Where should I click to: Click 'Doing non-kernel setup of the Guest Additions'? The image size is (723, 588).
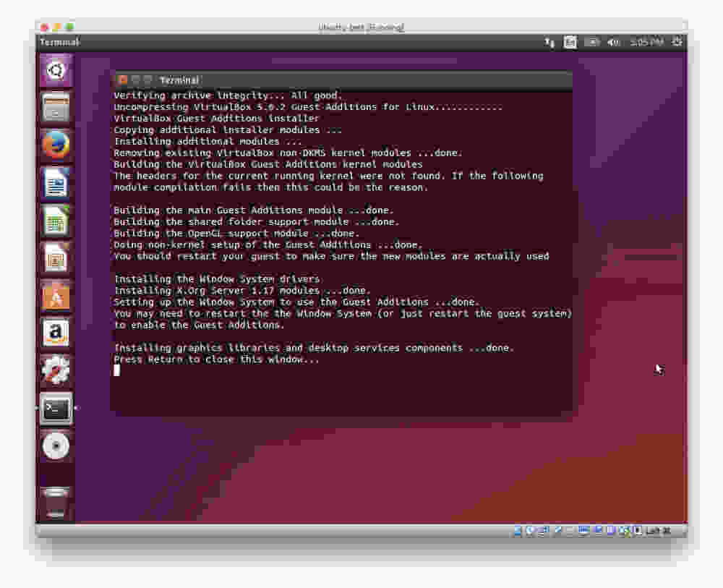(268, 245)
